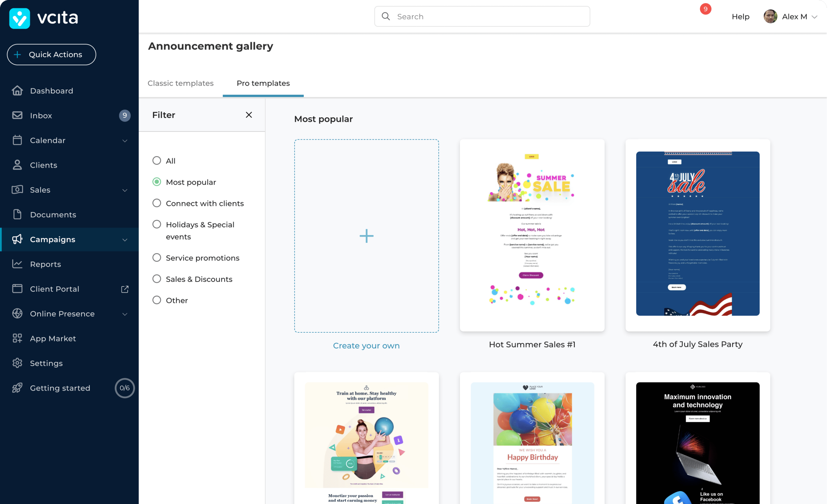Open Client Portal external link icon
828x504 pixels.
pyautogui.click(x=125, y=289)
